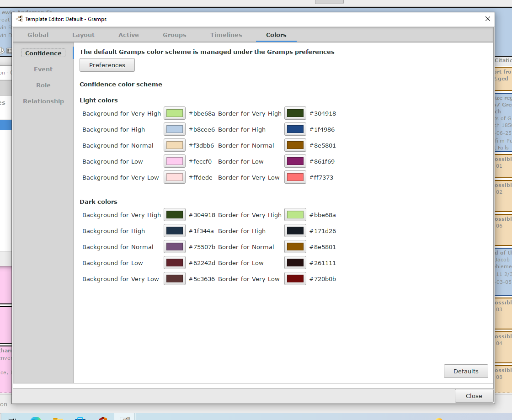Click the #feccf0 hex value text
This screenshot has width=512, height=420.
coord(200,161)
